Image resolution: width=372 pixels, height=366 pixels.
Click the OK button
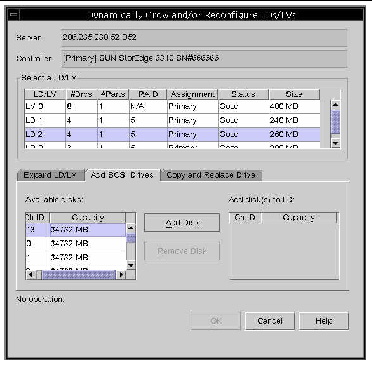pos(216,321)
